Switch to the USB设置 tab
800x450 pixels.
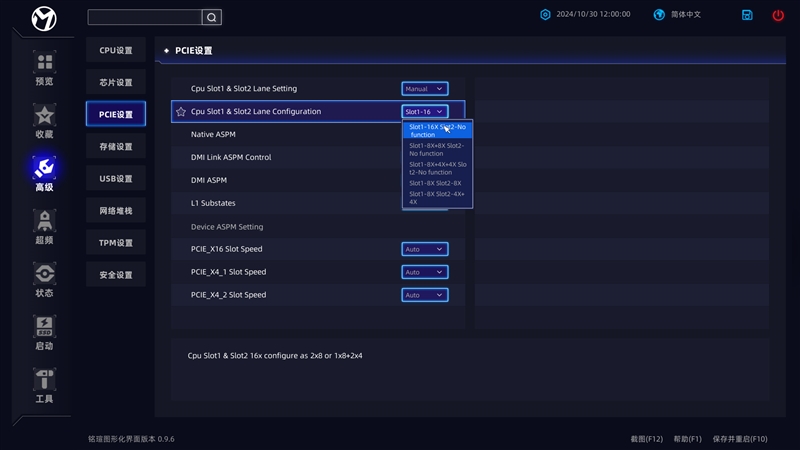pos(116,178)
